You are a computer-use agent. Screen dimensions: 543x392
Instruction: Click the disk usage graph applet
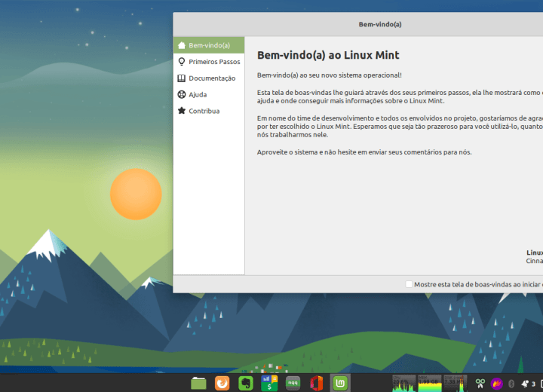[455, 384]
